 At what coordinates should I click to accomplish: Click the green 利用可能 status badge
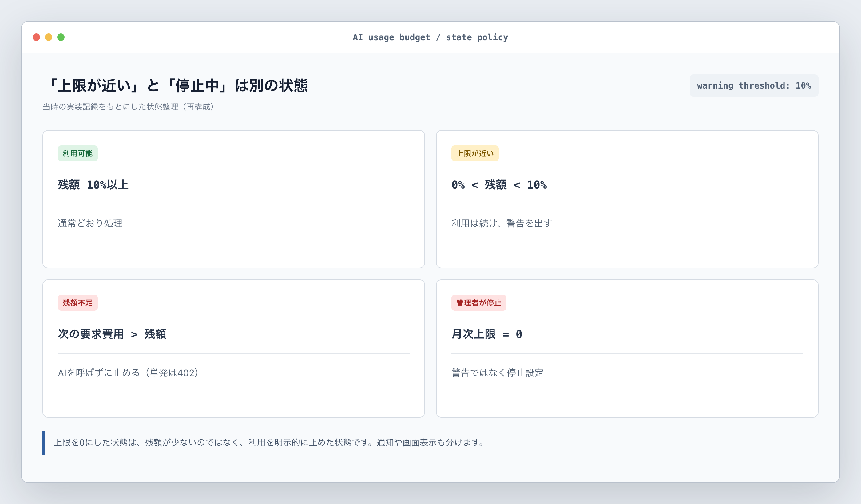[x=77, y=153]
